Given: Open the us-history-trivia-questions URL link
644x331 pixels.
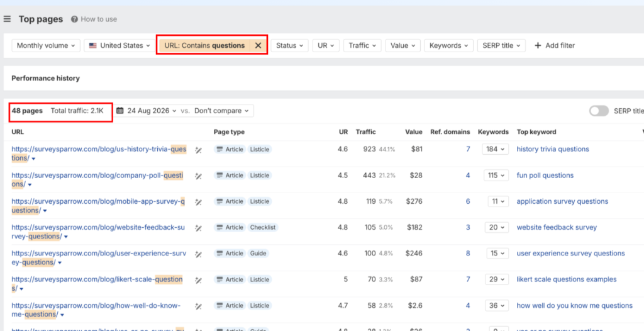Looking at the screenshot, I should pos(99,154).
